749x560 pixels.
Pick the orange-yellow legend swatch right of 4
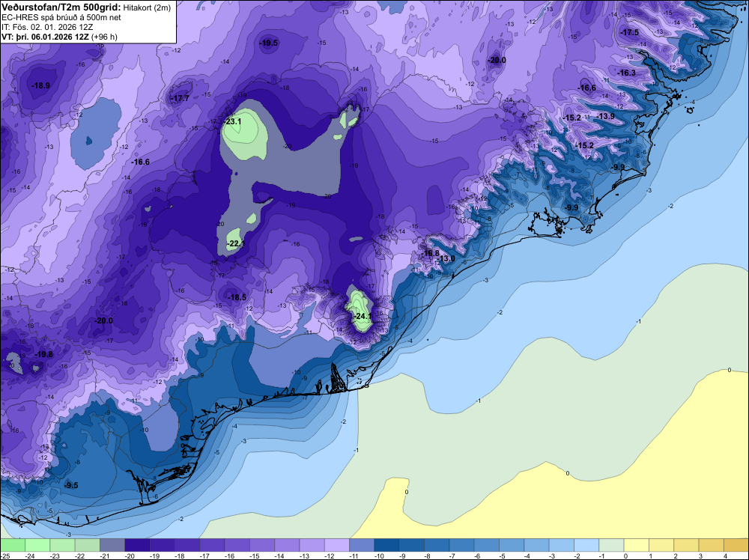[736, 544]
